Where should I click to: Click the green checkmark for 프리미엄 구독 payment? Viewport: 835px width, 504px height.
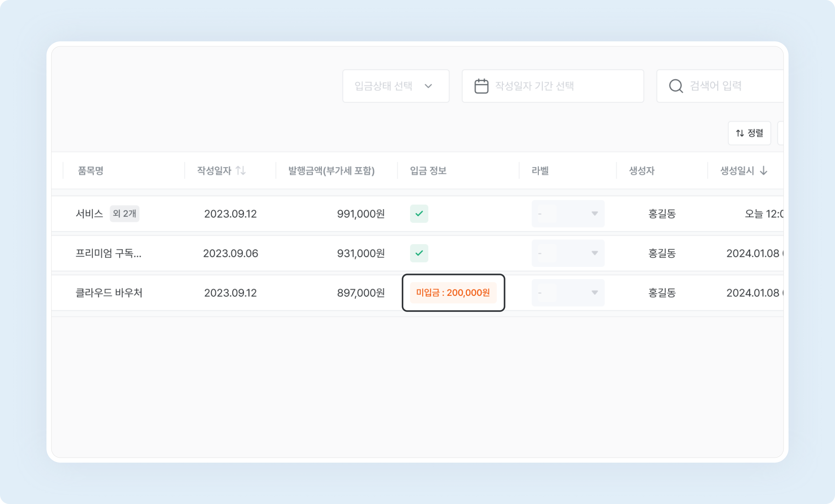click(x=419, y=253)
